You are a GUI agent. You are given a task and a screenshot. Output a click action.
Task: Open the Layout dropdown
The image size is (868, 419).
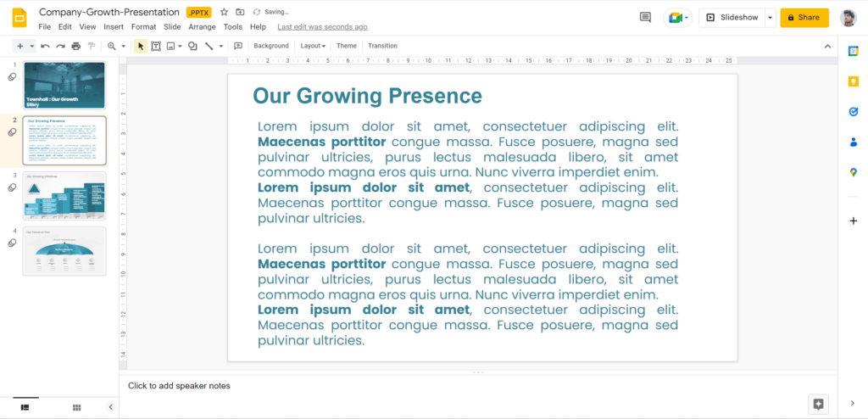tap(313, 46)
